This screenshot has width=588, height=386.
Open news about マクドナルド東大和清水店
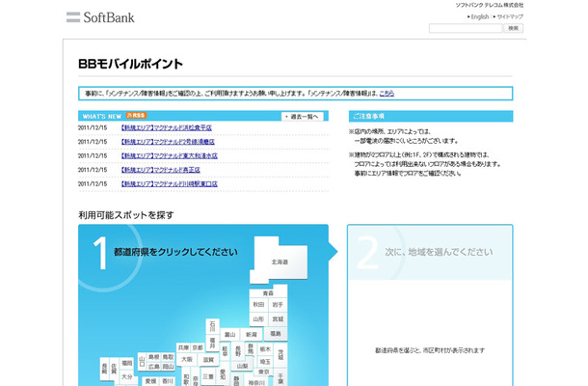pyautogui.click(x=169, y=155)
